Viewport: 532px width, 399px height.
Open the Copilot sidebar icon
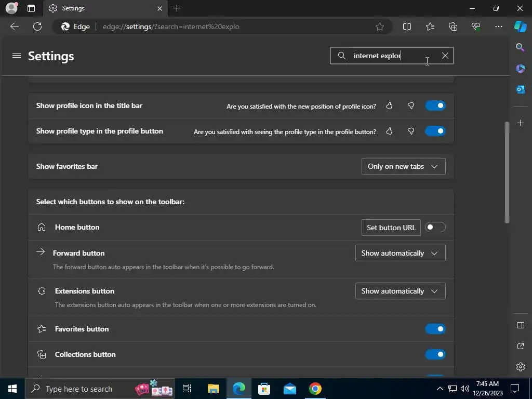[520, 26]
